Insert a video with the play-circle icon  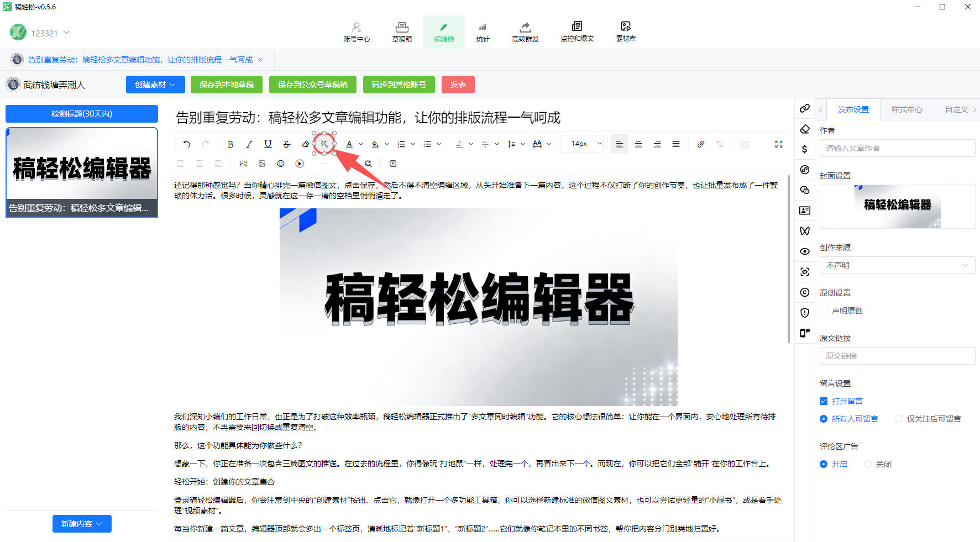point(299,164)
